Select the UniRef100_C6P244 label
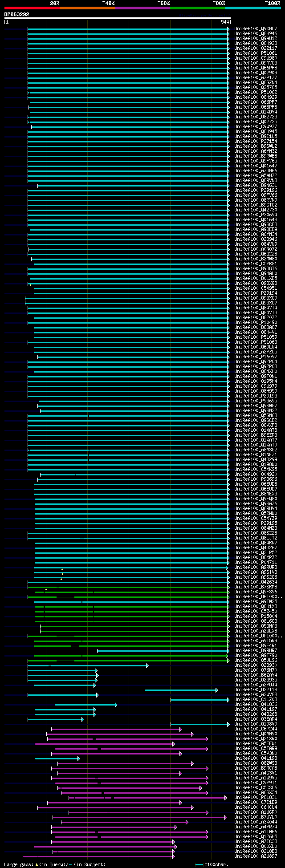 coord(256,729)
